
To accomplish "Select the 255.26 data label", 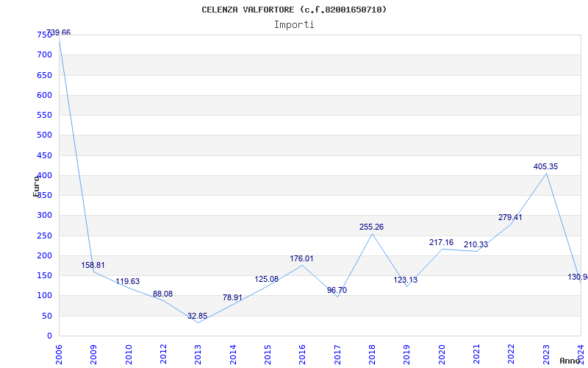I will click(372, 227).
